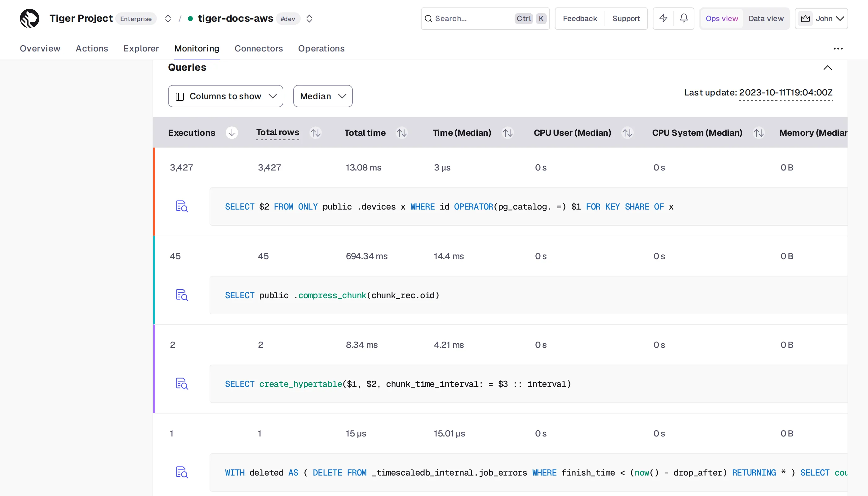Open the notifications bell icon
The width and height of the screenshot is (868, 496).
[684, 18]
